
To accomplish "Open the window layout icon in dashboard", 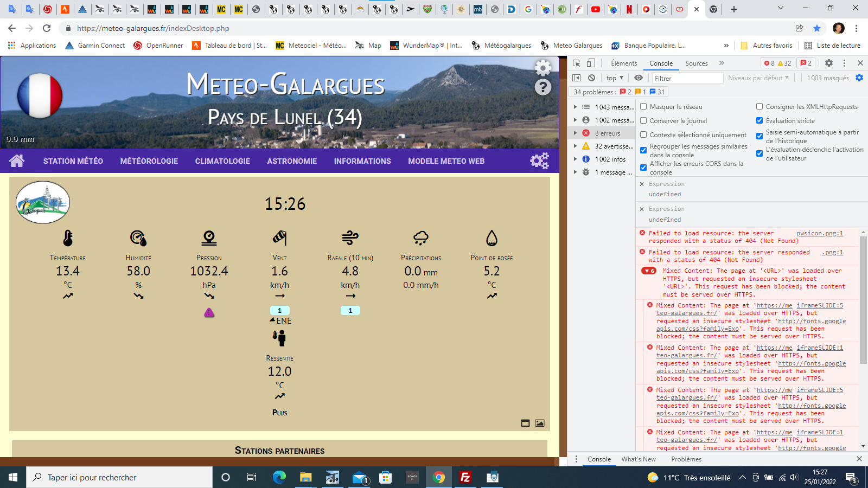I will (525, 423).
